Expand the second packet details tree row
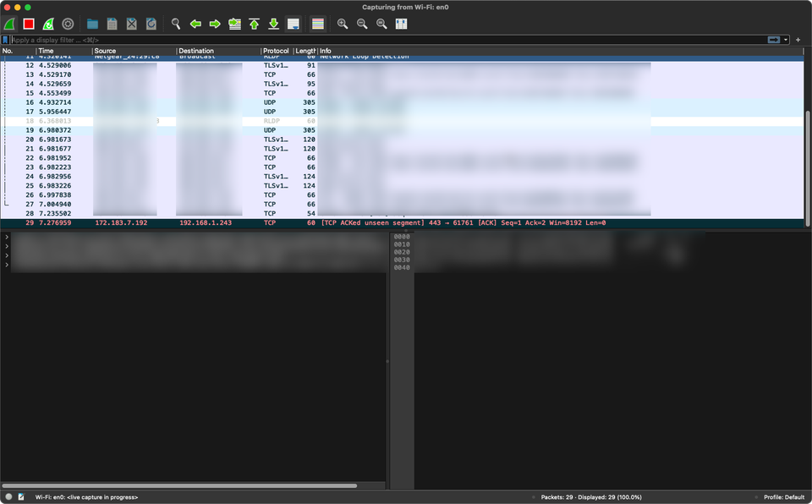The width and height of the screenshot is (812, 504). click(x=7, y=246)
